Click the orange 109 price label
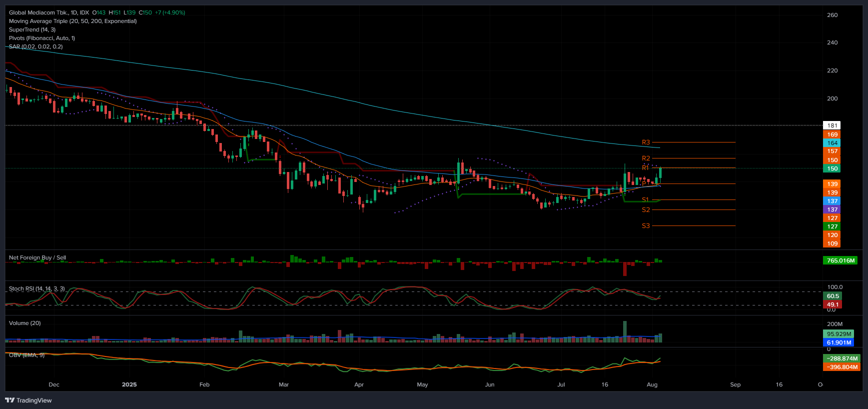 click(x=832, y=243)
